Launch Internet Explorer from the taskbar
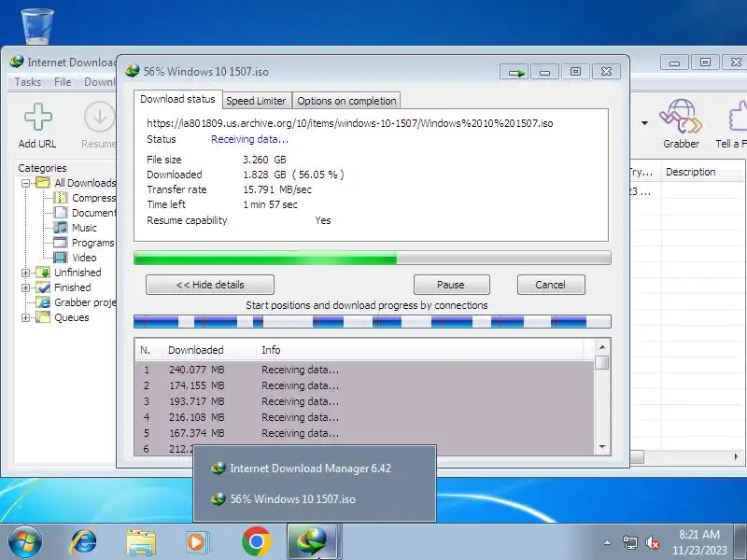 (x=84, y=542)
